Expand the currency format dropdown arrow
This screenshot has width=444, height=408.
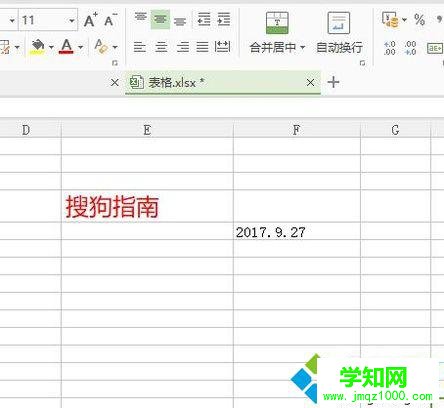[x=404, y=20]
